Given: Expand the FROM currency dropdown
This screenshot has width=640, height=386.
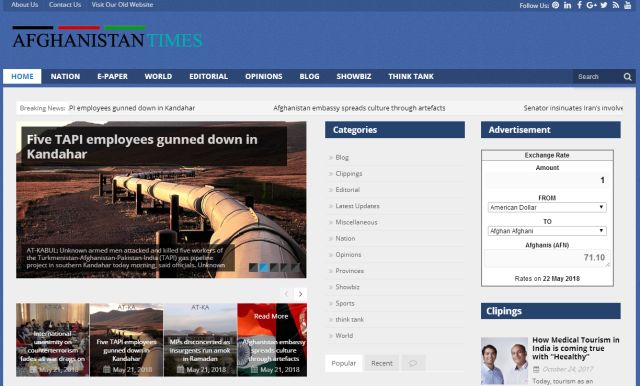Looking at the screenshot, I should pyautogui.click(x=547, y=207).
